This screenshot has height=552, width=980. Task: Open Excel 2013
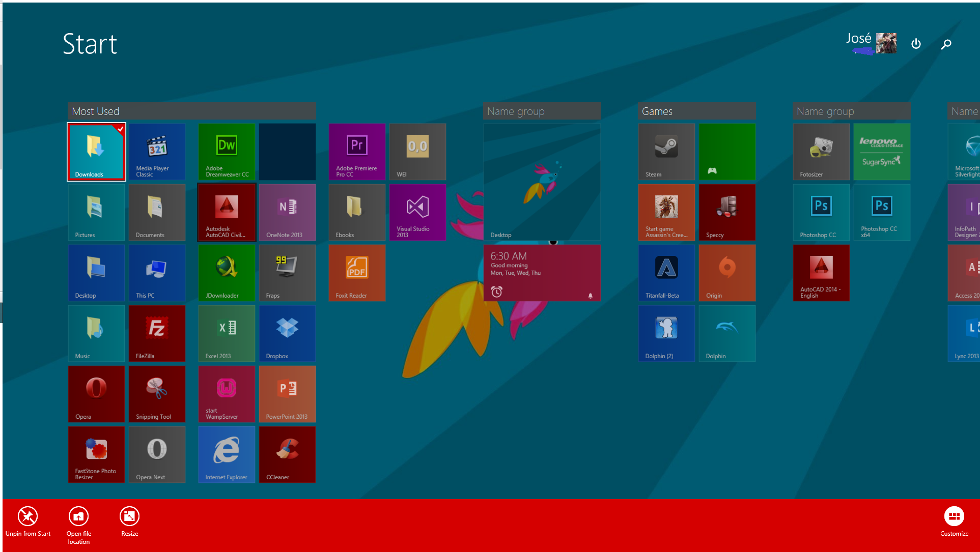click(x=226, y=333)
